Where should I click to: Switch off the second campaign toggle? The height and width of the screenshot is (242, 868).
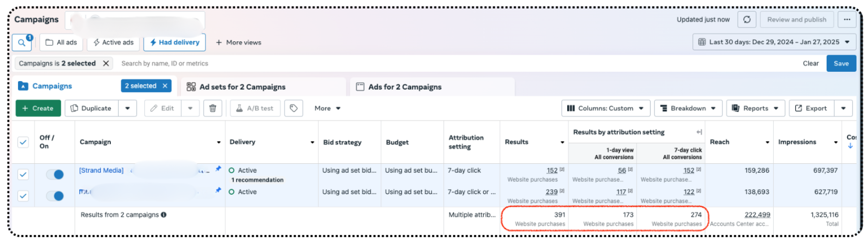tap(55, 196)
